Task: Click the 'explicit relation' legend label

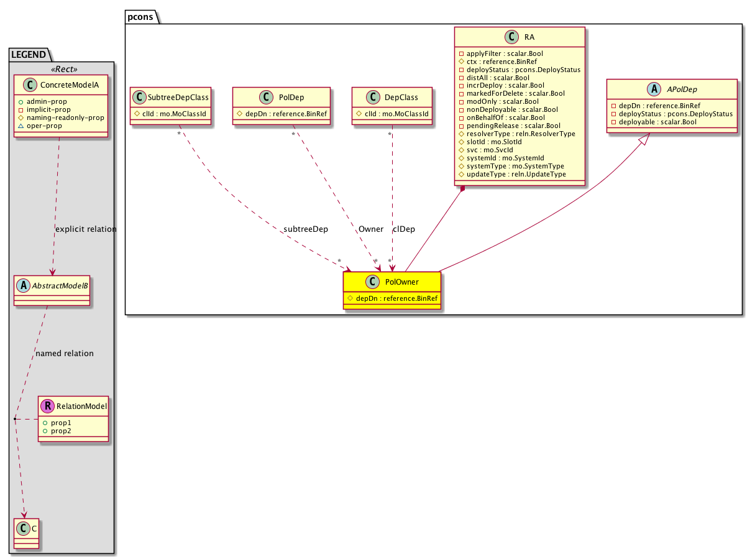Action: tap(86, 229)
